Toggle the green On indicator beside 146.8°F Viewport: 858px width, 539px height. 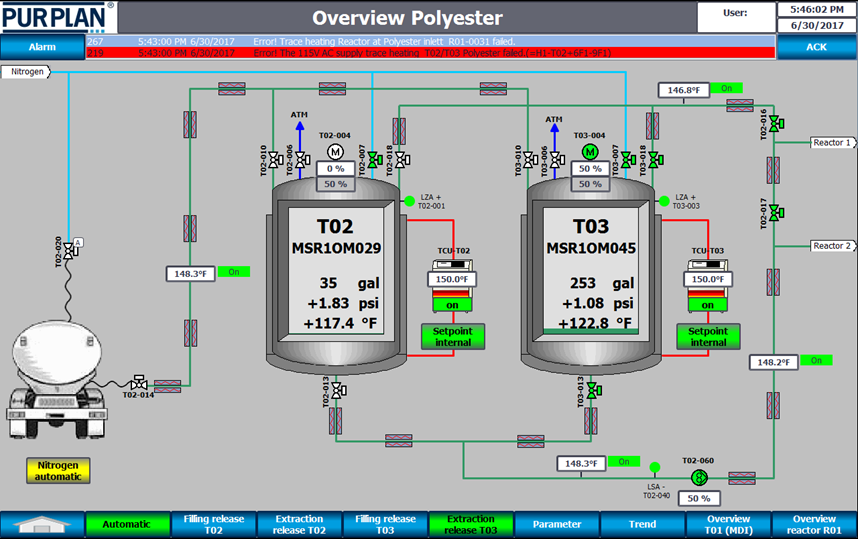(x=727, y=89)
